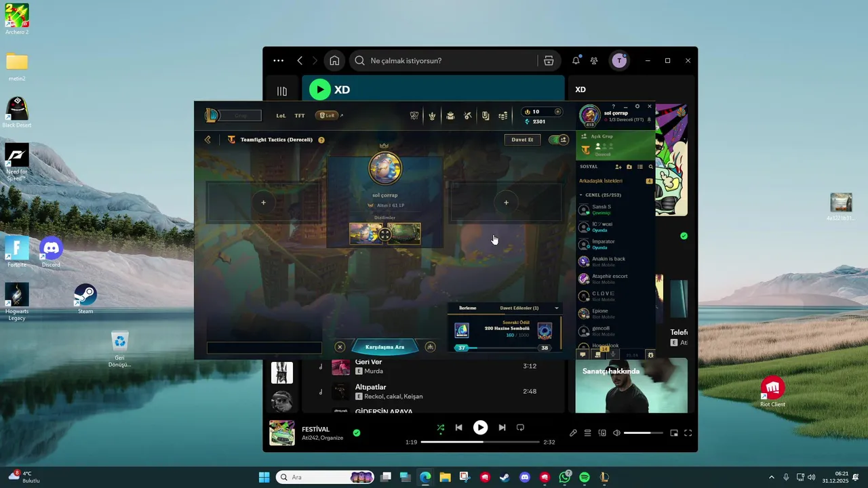Search friends with the magnifier icon

click(651, 167)
